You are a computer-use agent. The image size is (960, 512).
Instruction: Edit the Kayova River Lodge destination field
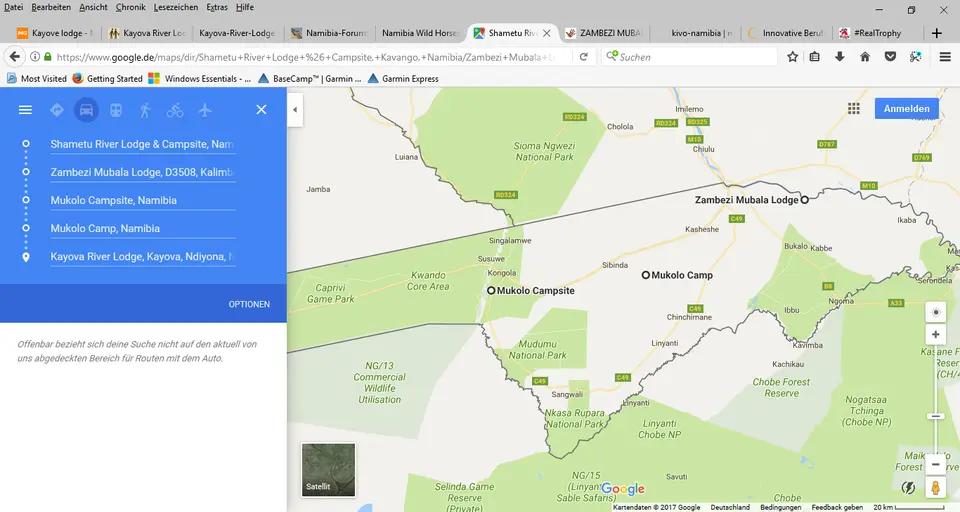click(143, 257)
